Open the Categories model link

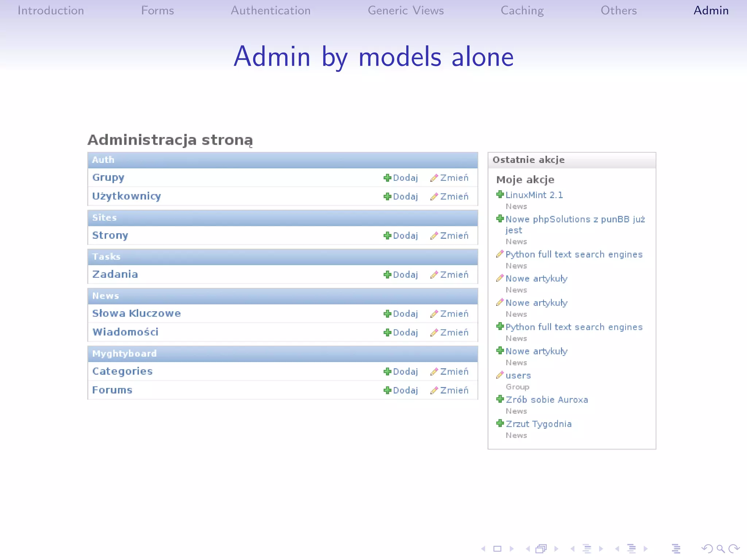(122, 372)
